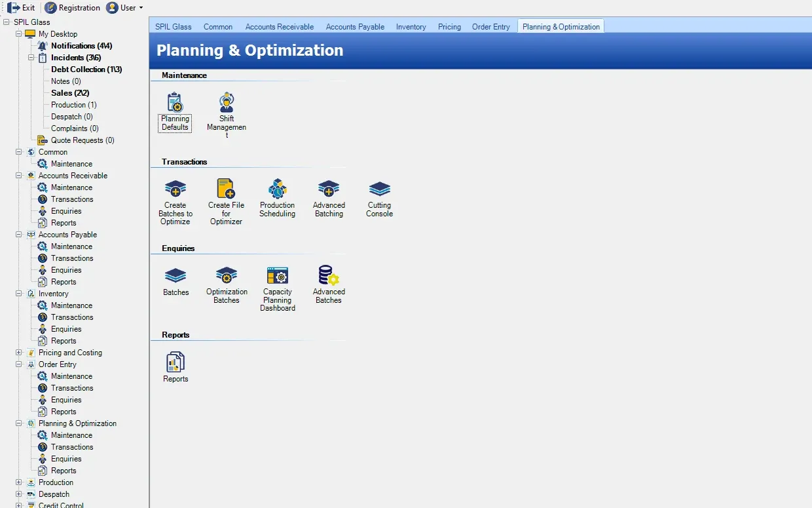Collapse Planning & Optimization tree node
This screenshot has height=508, width=812.
[x=19, y=423]
